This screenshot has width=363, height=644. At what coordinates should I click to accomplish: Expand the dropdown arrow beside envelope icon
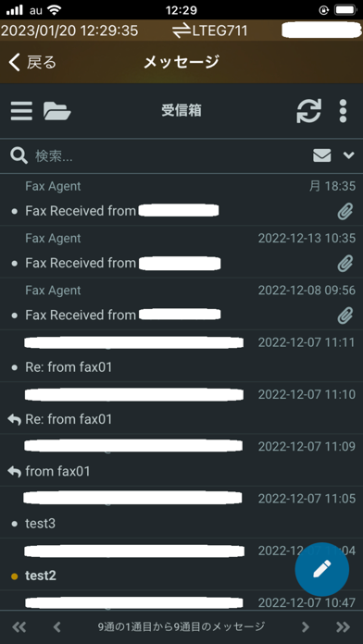coord(348,155)
